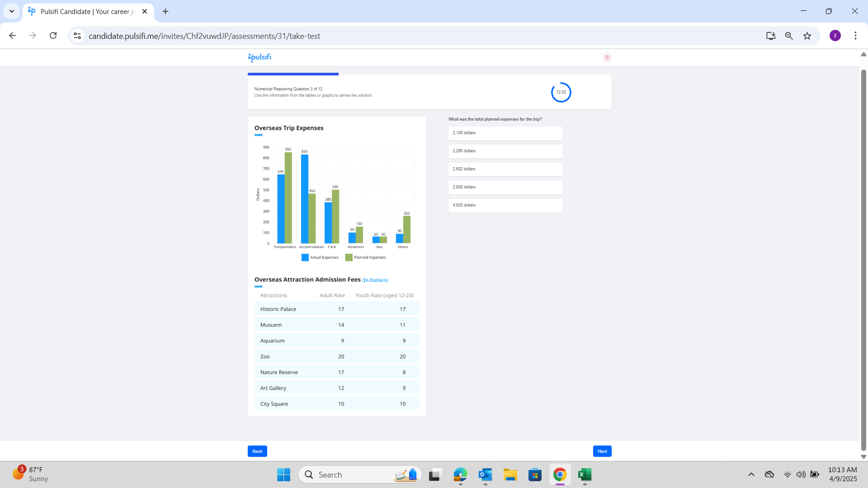Reload the page
Screen dimensions: 868x488
[x=53, y=36]
